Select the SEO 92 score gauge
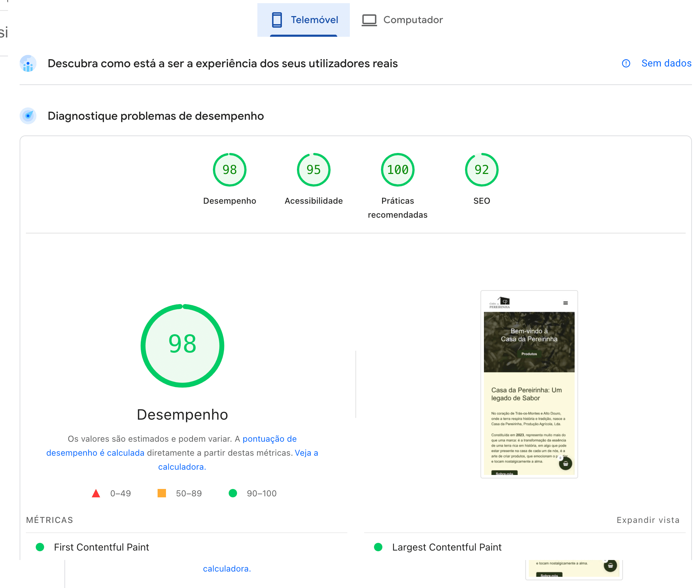 [481, 169]
